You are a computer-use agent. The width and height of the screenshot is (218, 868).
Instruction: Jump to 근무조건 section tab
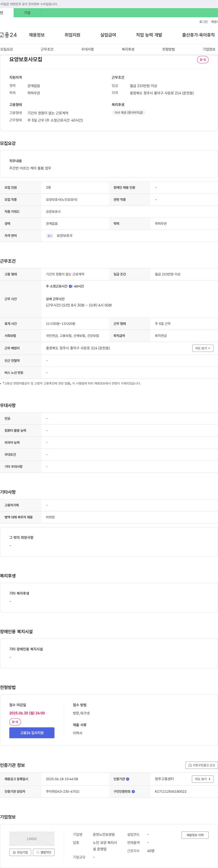(47, 49)
